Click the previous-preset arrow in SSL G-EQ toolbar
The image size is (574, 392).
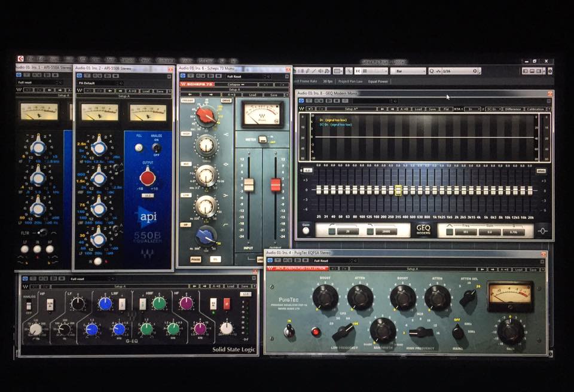tap(194, 286)
